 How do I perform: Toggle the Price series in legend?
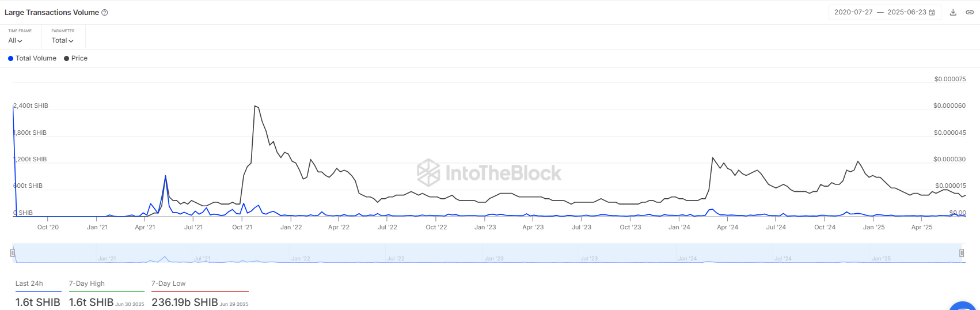75,58
